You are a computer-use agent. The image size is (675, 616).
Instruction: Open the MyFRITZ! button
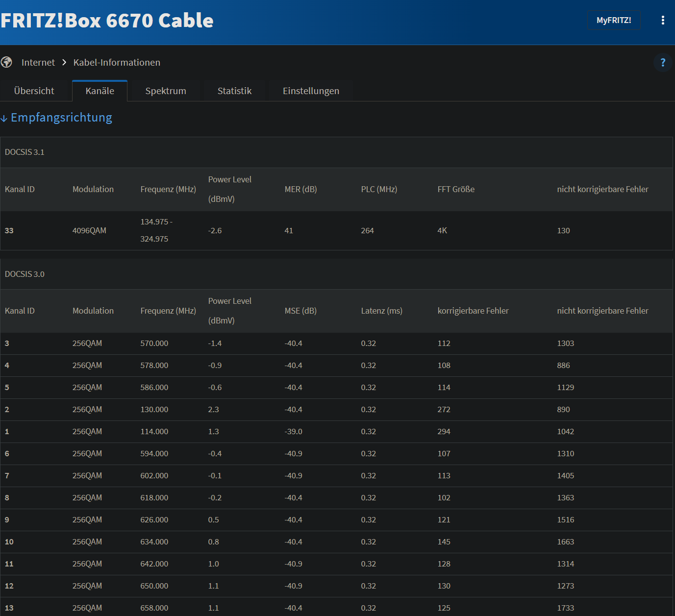coord(614,20)
